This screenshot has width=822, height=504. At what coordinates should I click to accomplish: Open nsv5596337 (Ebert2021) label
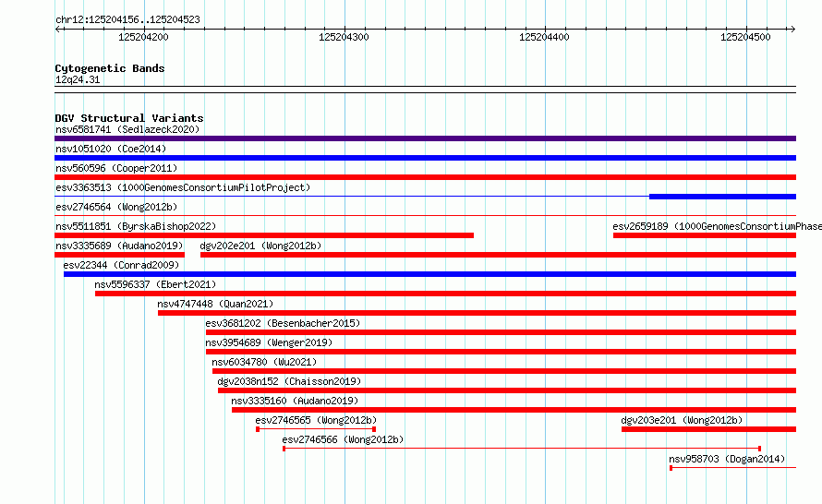pos(155,284)
